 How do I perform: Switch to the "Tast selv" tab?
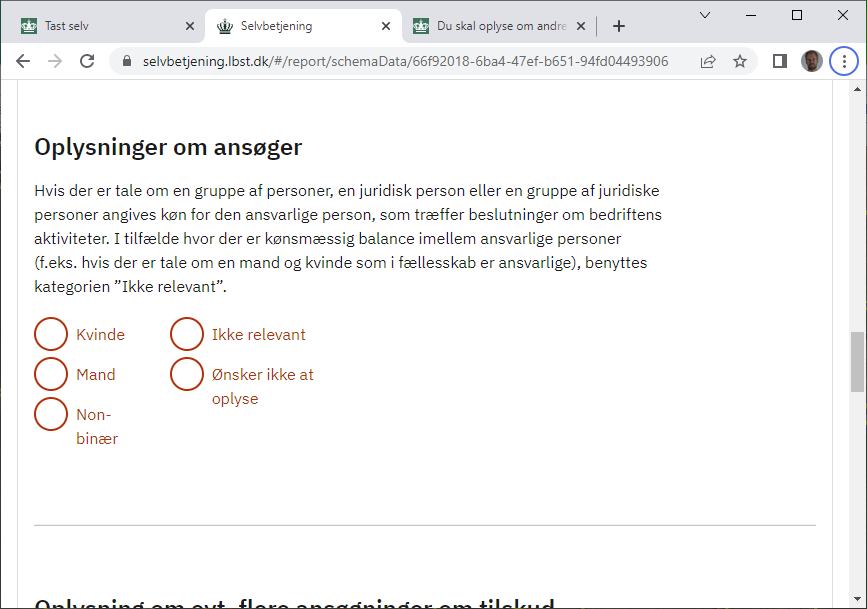95,26
